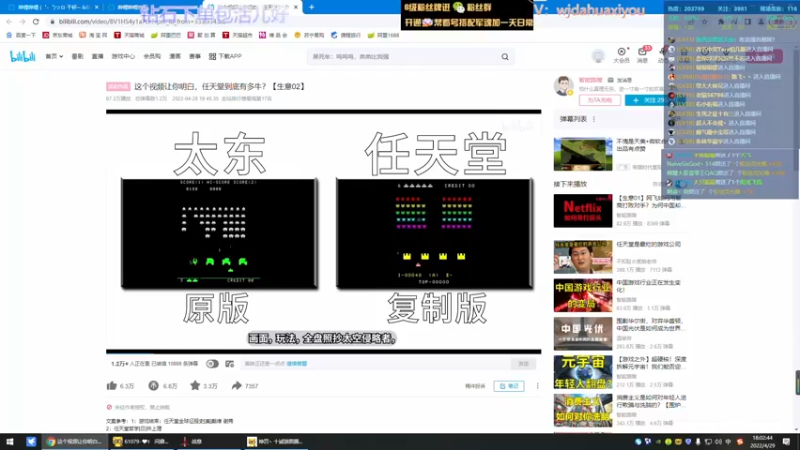Focus the bilibili search input field
The image size is (800, 450).
(403, 57)
